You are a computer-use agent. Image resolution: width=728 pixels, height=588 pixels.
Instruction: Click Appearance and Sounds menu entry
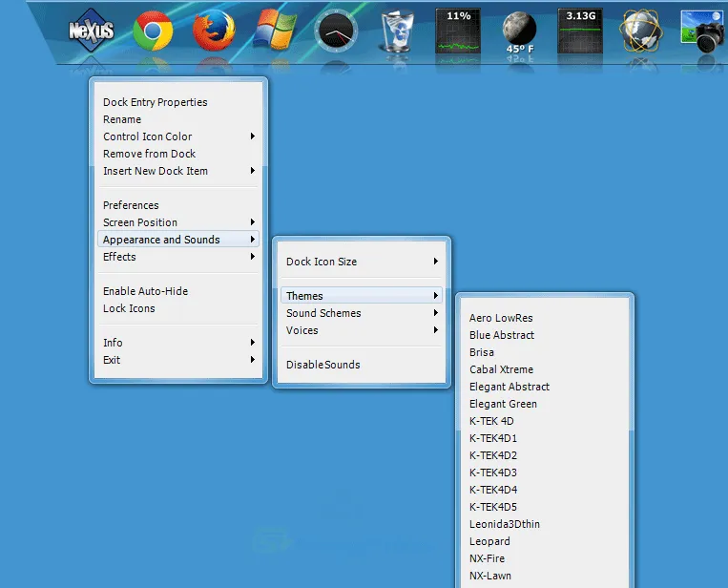178,240
